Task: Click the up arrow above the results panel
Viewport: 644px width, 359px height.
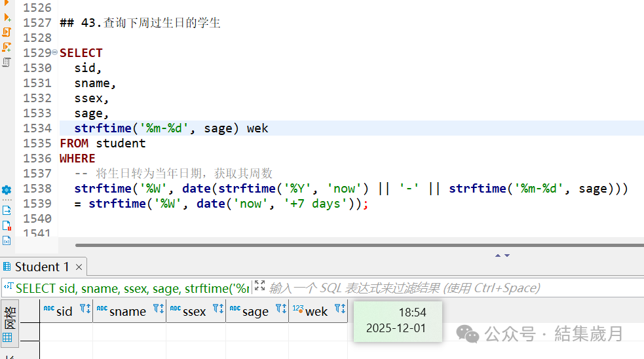Action: pos(498,255)
